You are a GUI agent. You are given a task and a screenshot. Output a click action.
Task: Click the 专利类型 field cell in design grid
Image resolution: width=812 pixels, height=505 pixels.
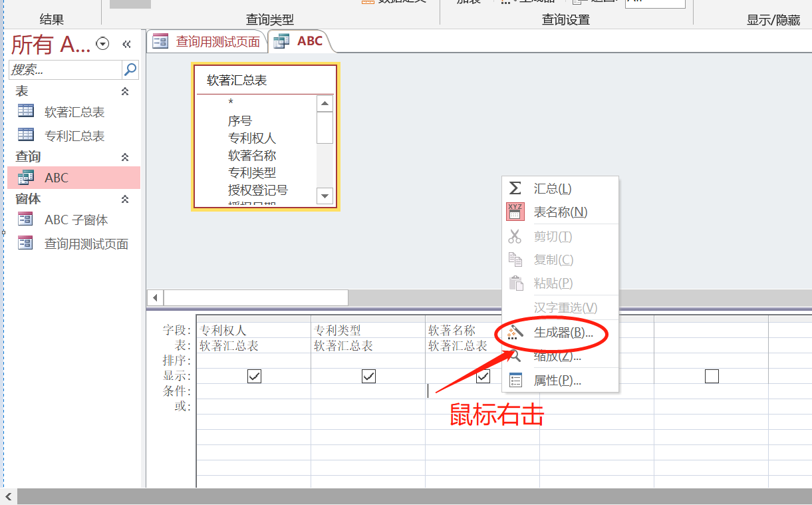(368, 330)
